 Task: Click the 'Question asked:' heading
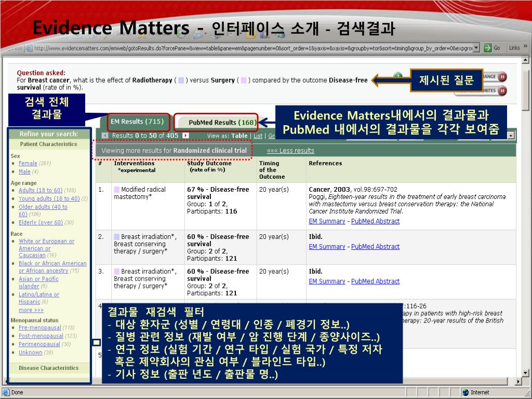(41, 73)
